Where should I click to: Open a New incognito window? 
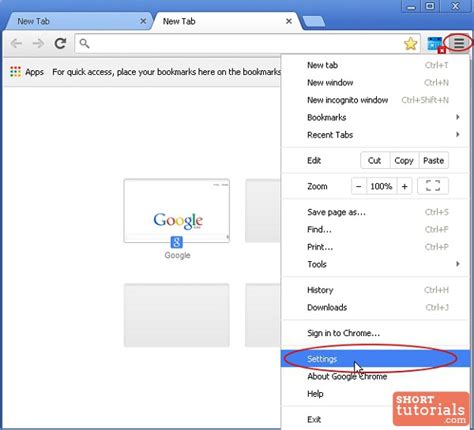coord(375,100)
